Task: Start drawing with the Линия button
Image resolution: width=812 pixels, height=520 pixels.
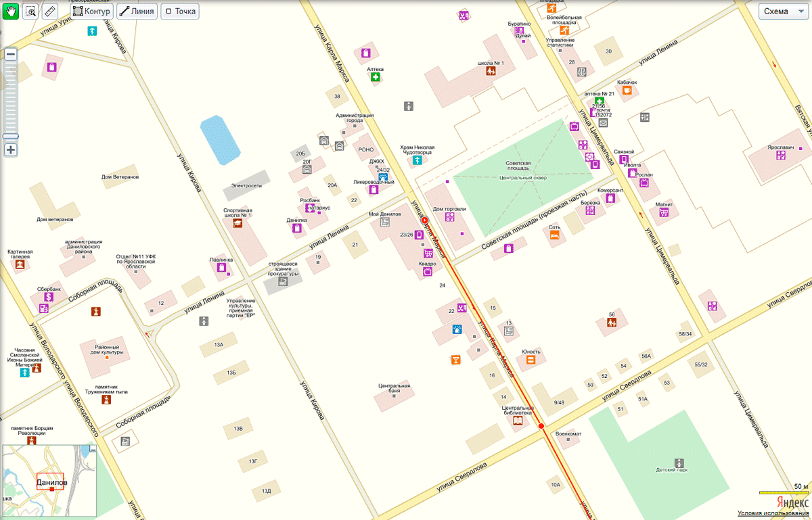Action: (x=137, y=11)
